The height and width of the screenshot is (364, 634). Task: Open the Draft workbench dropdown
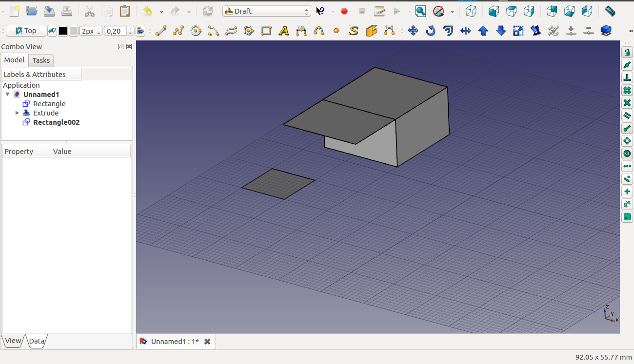pyautogui.click(x=266, y=11)
